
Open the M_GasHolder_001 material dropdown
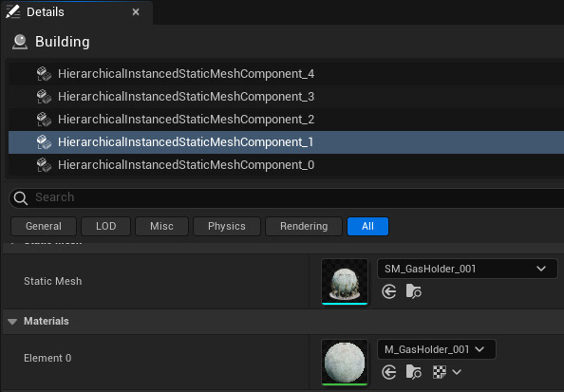(x=437, y=349)
